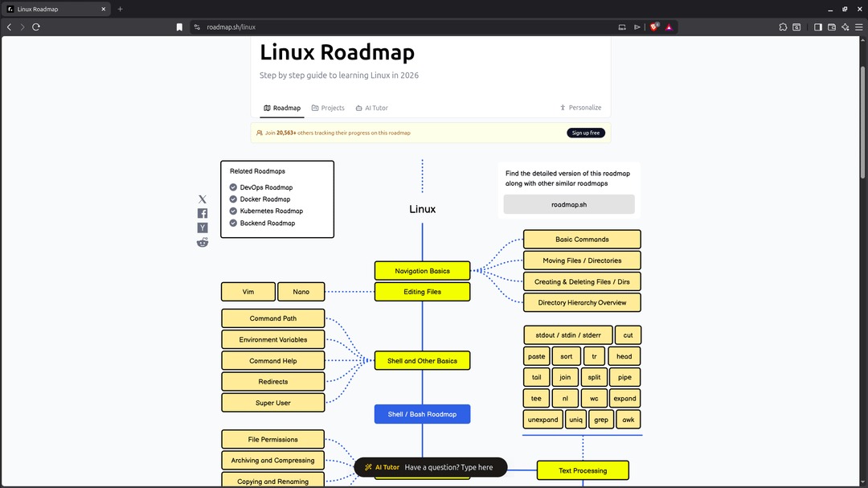The height and width of the screenshot is (488, 868).
Task: Open the extensions puzzle icon
Action: (x=783, y=27)
